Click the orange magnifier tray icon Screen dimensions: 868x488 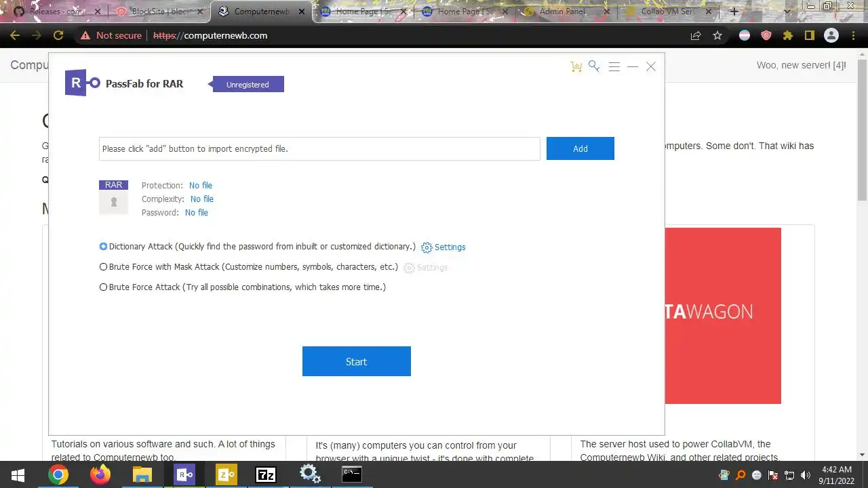pos(741,475)
